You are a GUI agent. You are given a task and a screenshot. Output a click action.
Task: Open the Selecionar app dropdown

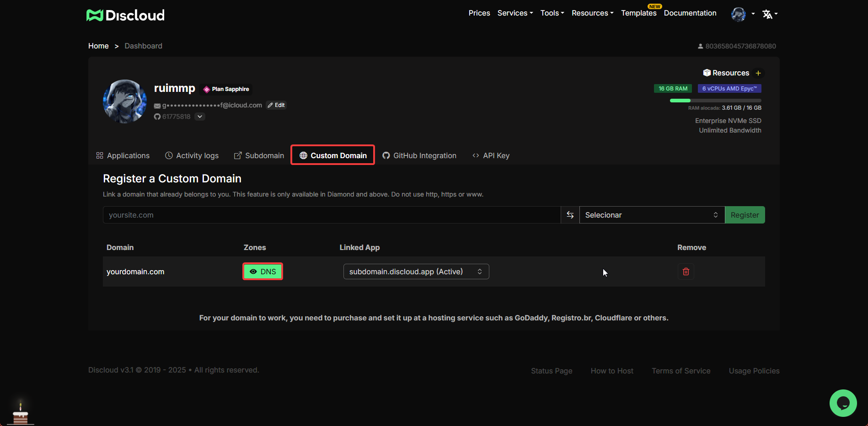coord(651,215)
